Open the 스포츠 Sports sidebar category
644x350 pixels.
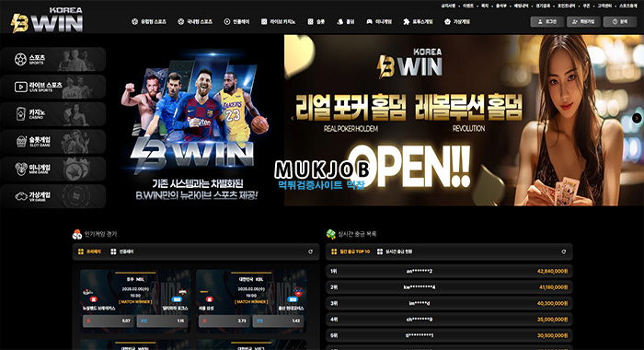point(53,59)
